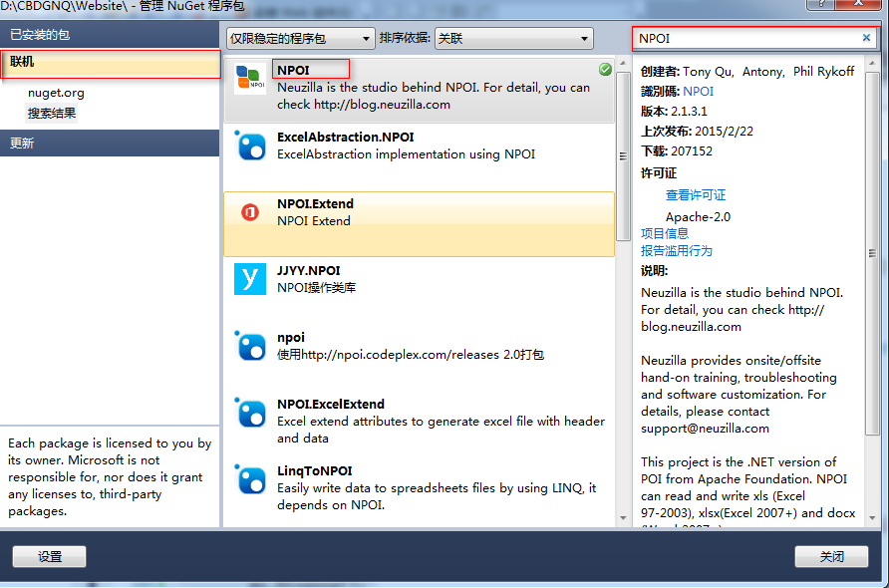Select the NPOI.ExcelExtend package row
889x588 pixels.
click(x=419, y=425)
